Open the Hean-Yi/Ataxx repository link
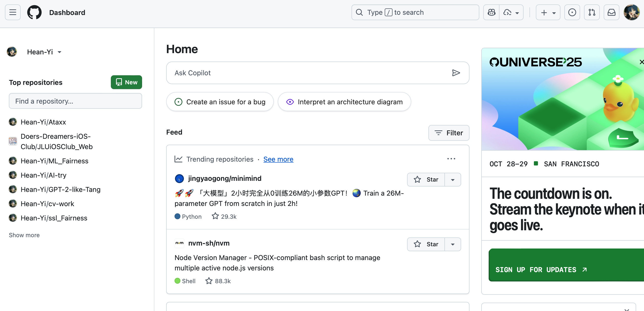 (x=43, y=122)
